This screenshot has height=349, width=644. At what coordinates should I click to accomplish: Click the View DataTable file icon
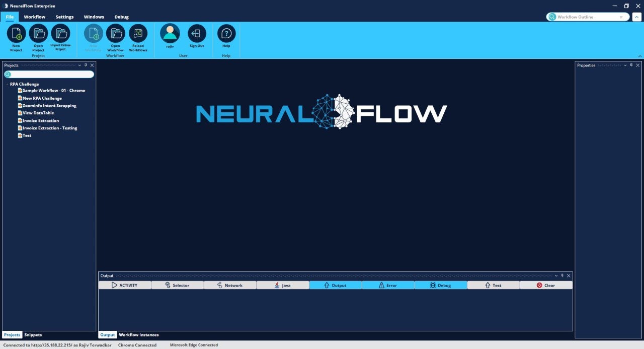(20, 113)
